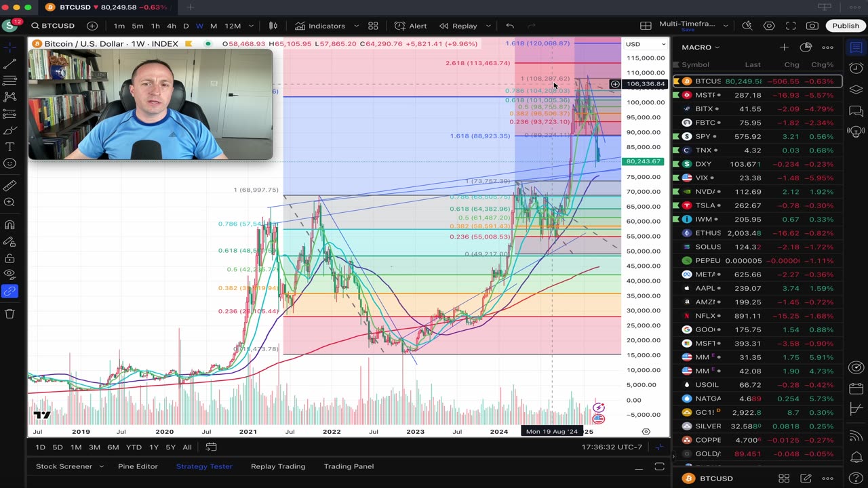
Task: Take a chart snapshot with camera icon
Action: click(812, 26)
